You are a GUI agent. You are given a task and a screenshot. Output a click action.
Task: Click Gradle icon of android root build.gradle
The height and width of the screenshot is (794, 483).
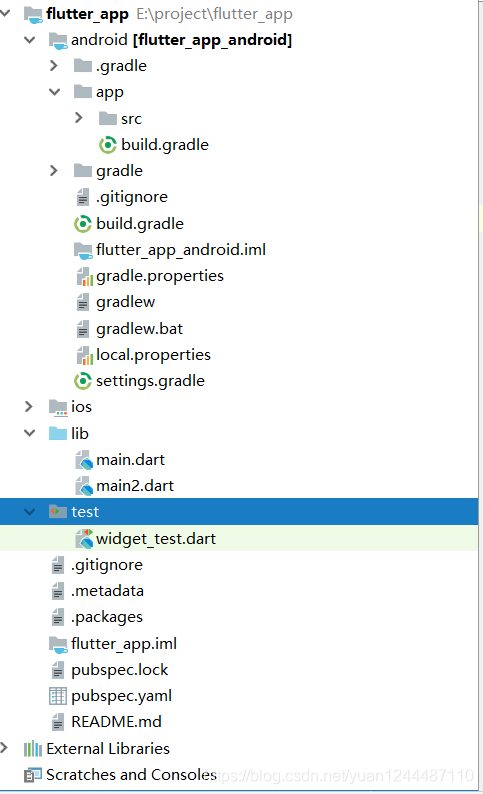[x=83, y=224]
